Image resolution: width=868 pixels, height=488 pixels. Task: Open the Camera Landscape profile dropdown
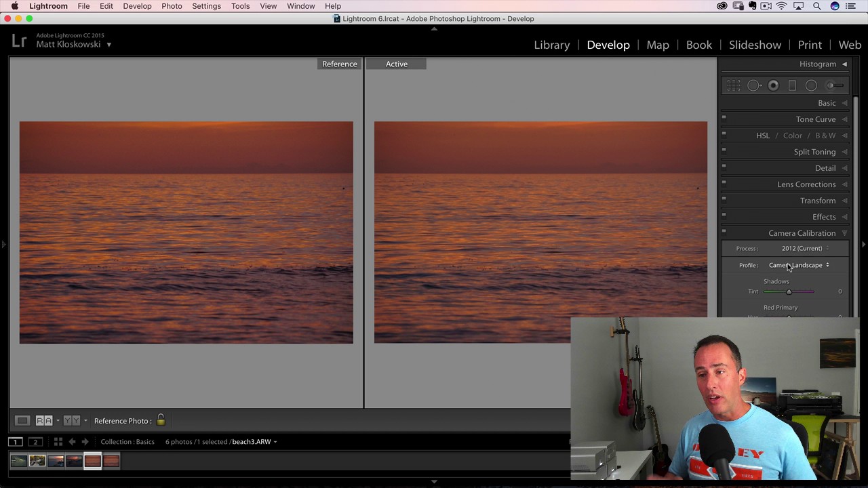799,265
